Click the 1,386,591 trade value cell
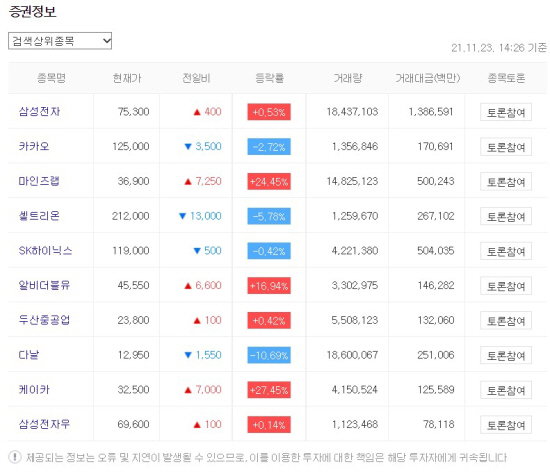 (431, 112)
